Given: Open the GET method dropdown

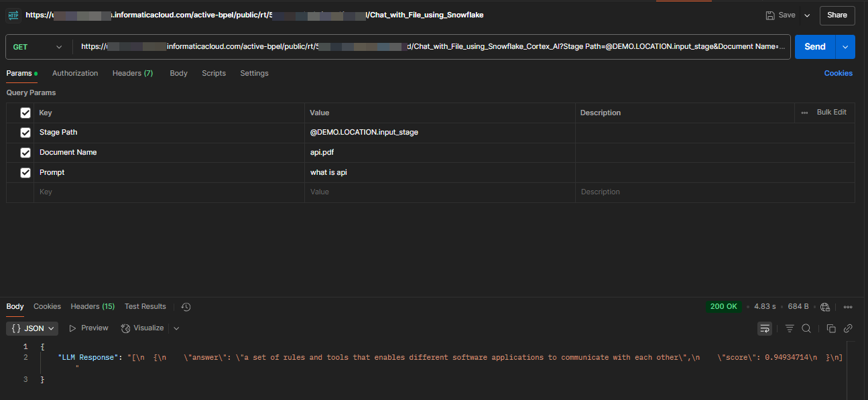Looking at the screenshot, I should (38, 47).
